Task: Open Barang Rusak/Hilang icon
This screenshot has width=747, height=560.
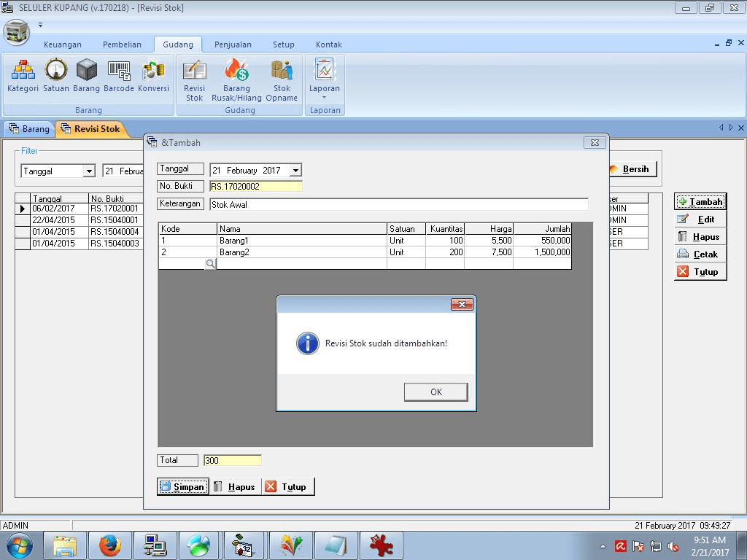Action: pyautogui.click(x=236, y=80)
